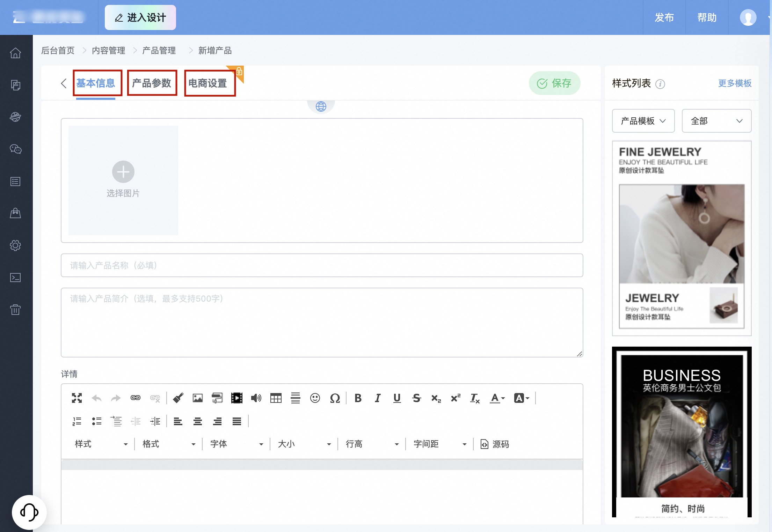Click the undo arrow in the editor
Viewport: 772px width, 532px height.
pos(96,398)
